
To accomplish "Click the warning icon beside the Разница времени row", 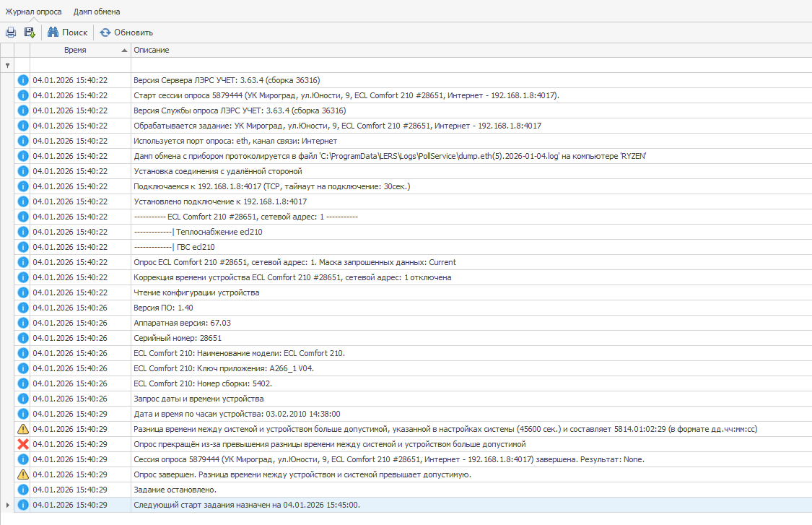I will tap(22, 429).
